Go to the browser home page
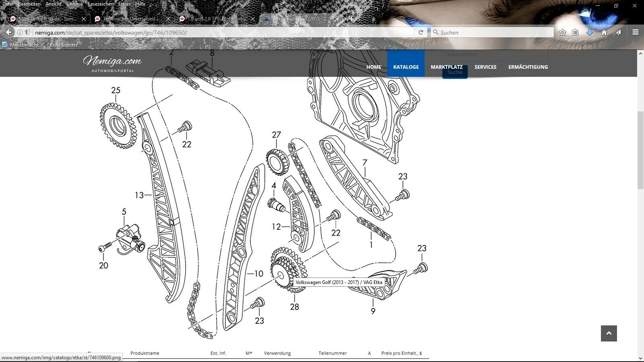Image resolution: width=644 pixels, height=362 pixels. (x=604, y=32)
